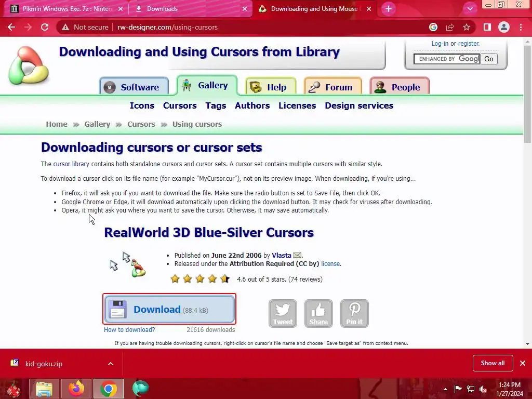Click Gallery in the breadcrumb
The height and width of the screenshot is (399, 532).
[97, 124]
